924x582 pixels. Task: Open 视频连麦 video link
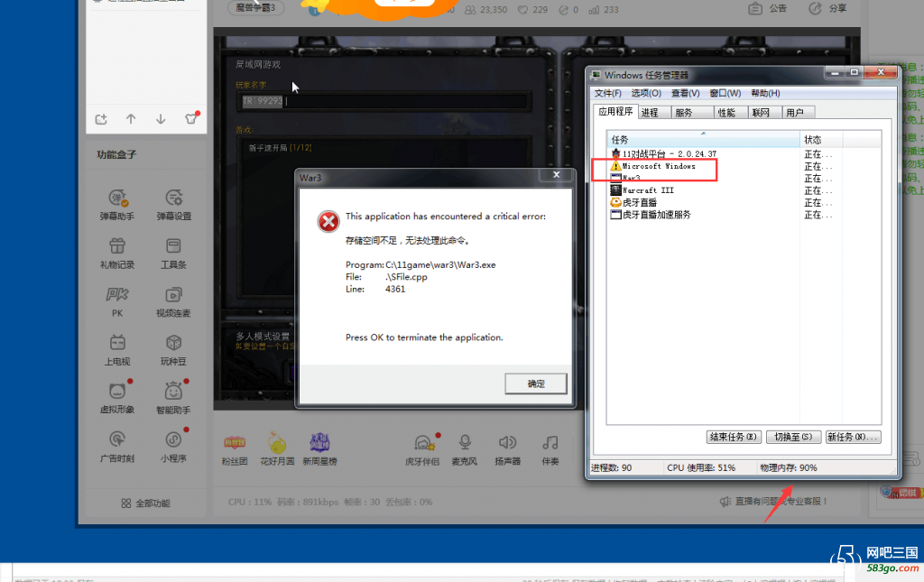tap(174, 301)
